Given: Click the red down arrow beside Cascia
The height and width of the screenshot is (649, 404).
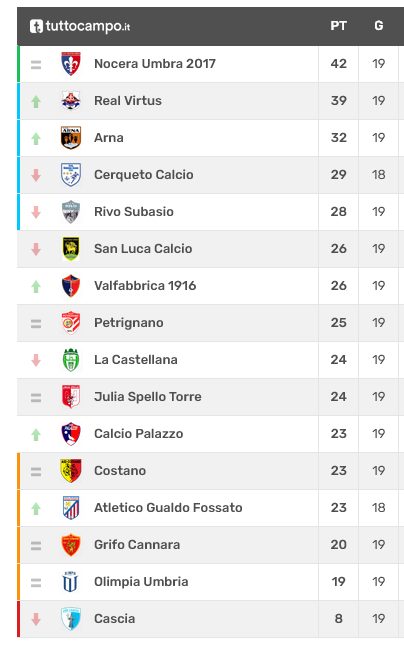Looking at the screenshot, I should (36, 619).
